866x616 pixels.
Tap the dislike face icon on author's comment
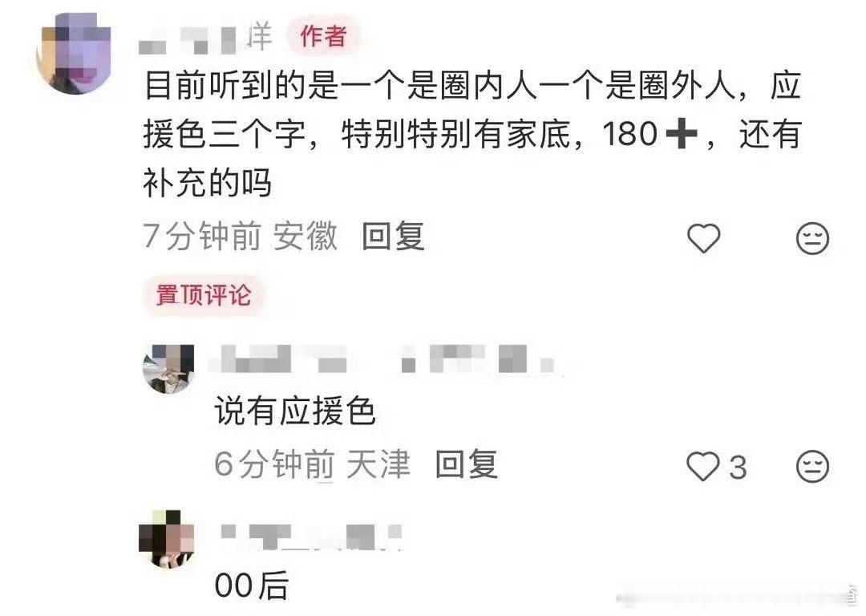point(811,238)
